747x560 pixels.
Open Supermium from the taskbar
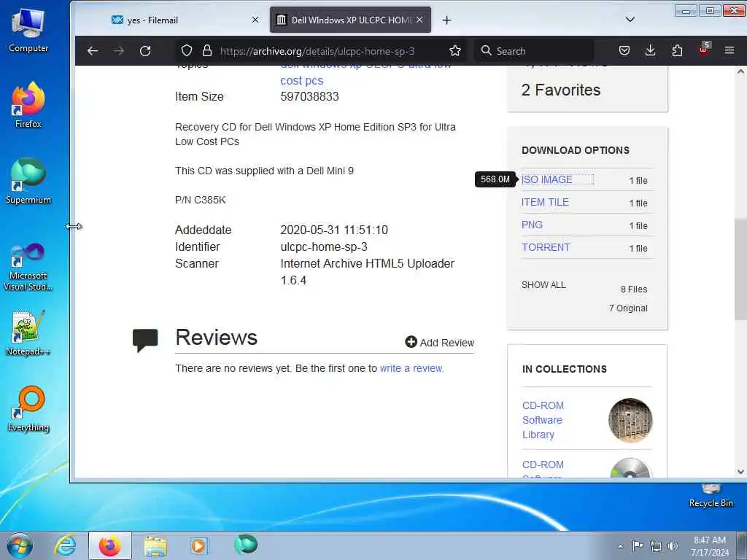[246, 544]
